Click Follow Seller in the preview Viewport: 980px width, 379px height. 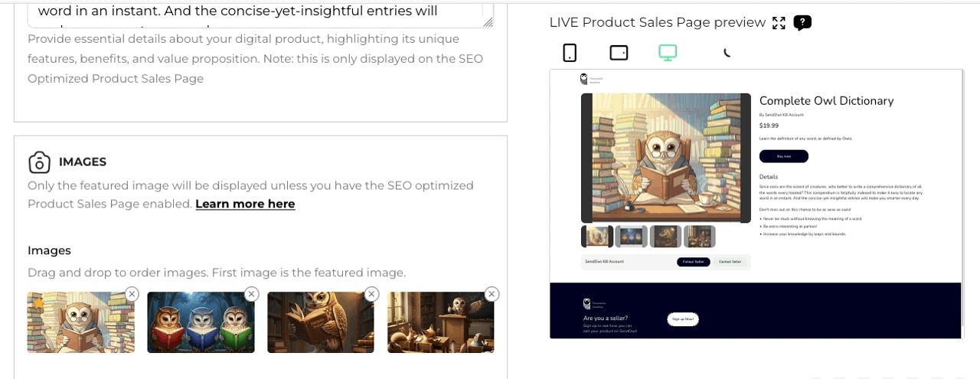pos(693,262)
